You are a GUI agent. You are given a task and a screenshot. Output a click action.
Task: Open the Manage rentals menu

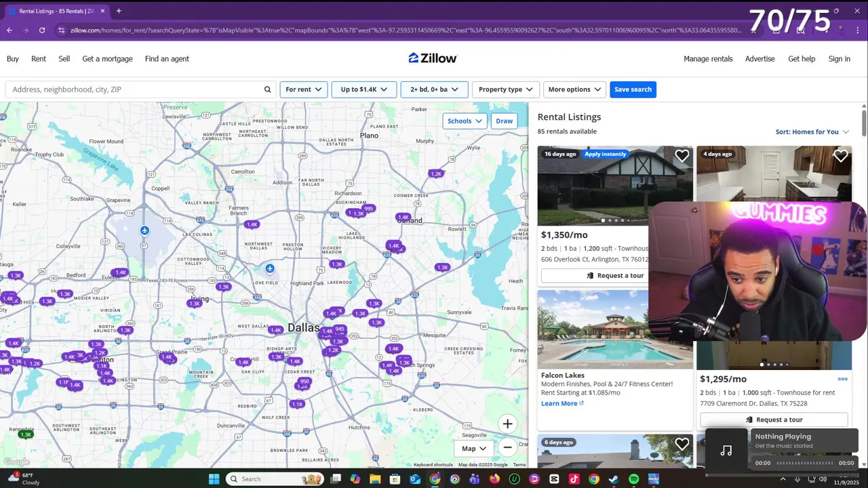(x=708, y=59)
